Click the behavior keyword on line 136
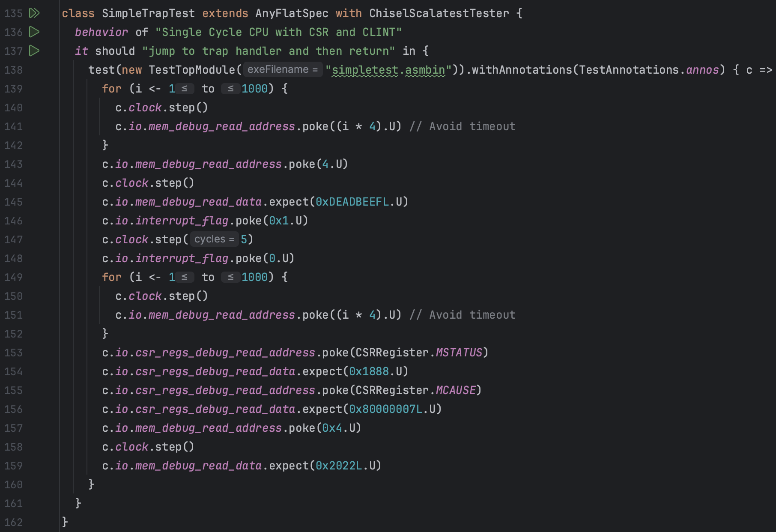Screen dimensions: 776x532 pyautogui.click(x=101, y=32)
